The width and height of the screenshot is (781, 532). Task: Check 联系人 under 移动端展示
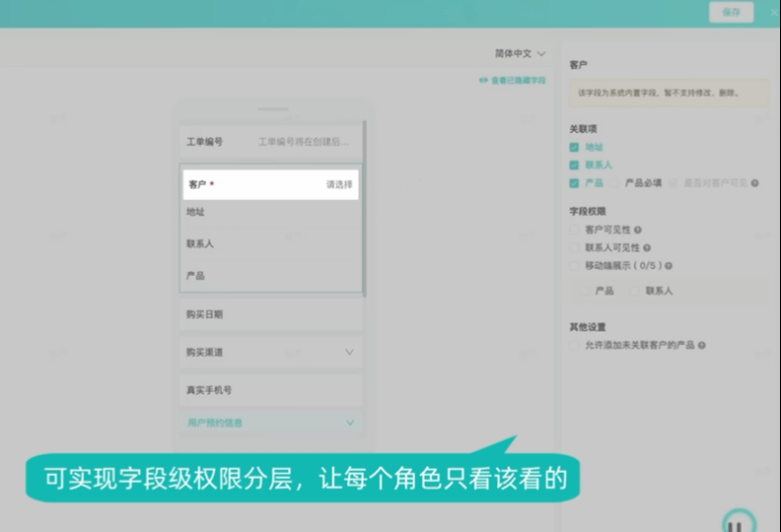635,291
